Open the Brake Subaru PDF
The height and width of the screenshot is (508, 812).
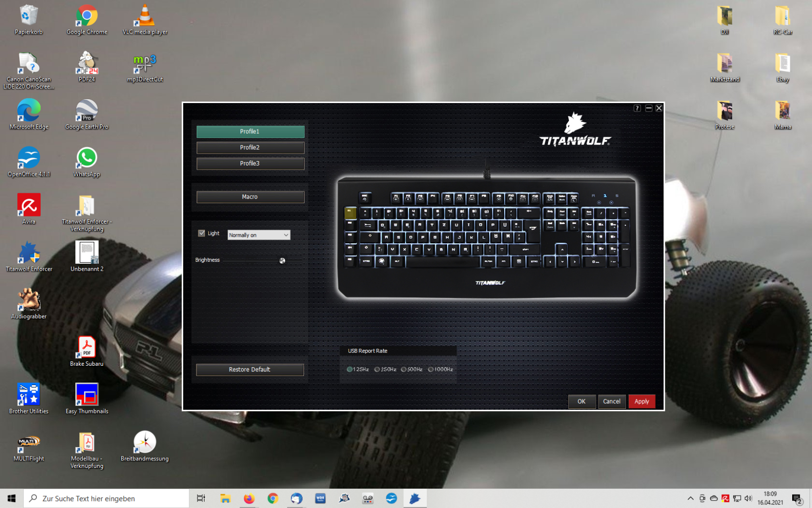click(x=87, y=351)
